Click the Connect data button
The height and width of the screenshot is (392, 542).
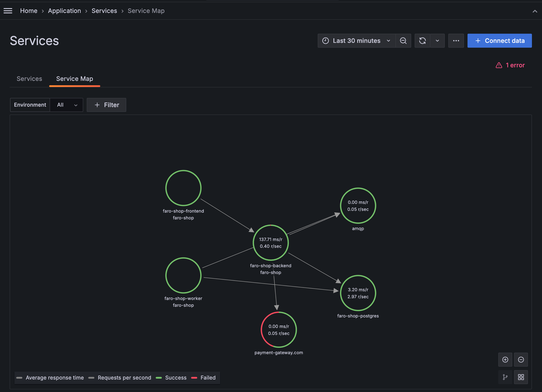pyautogui.click(x=499, y=41)
